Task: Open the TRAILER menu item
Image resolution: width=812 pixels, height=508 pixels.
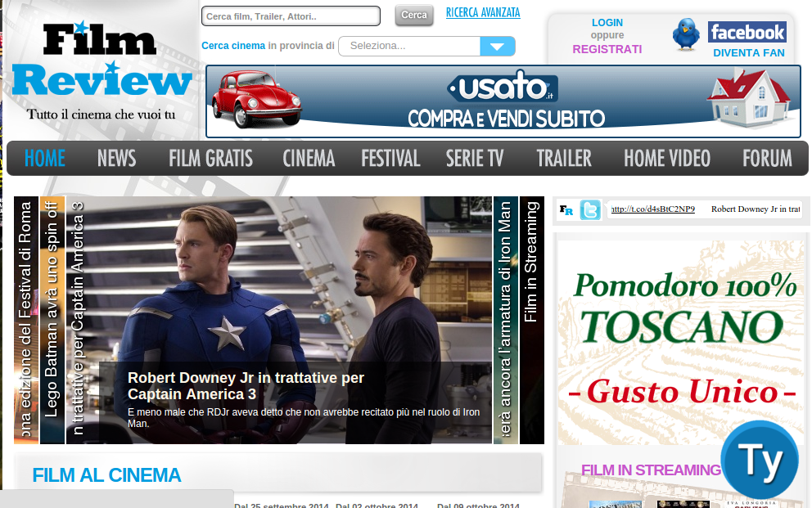Action: click(564, 159)
